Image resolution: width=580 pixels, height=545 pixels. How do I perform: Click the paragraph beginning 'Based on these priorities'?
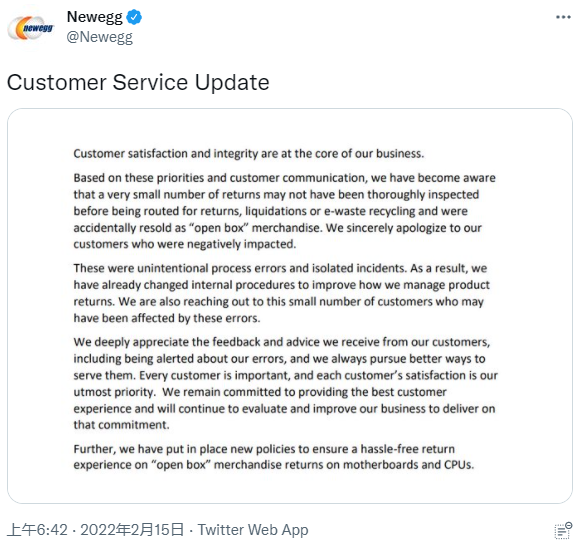(286, 211)
